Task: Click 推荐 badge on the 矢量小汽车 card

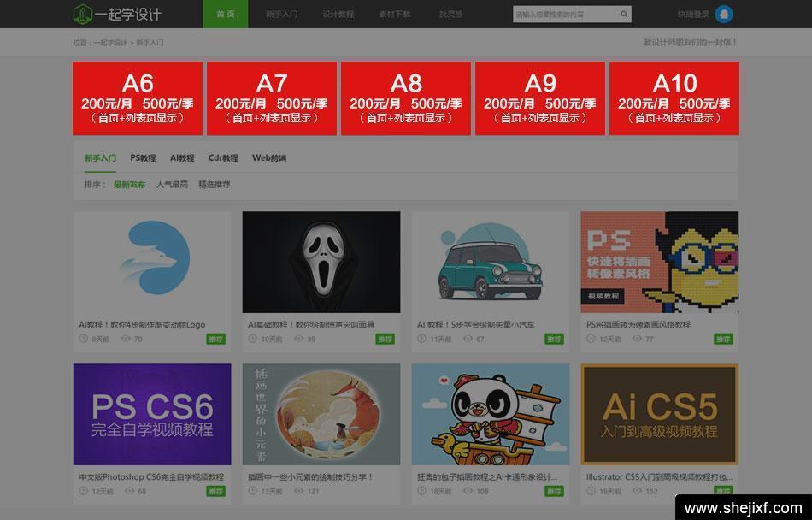Action: click(x=554, y=340)
